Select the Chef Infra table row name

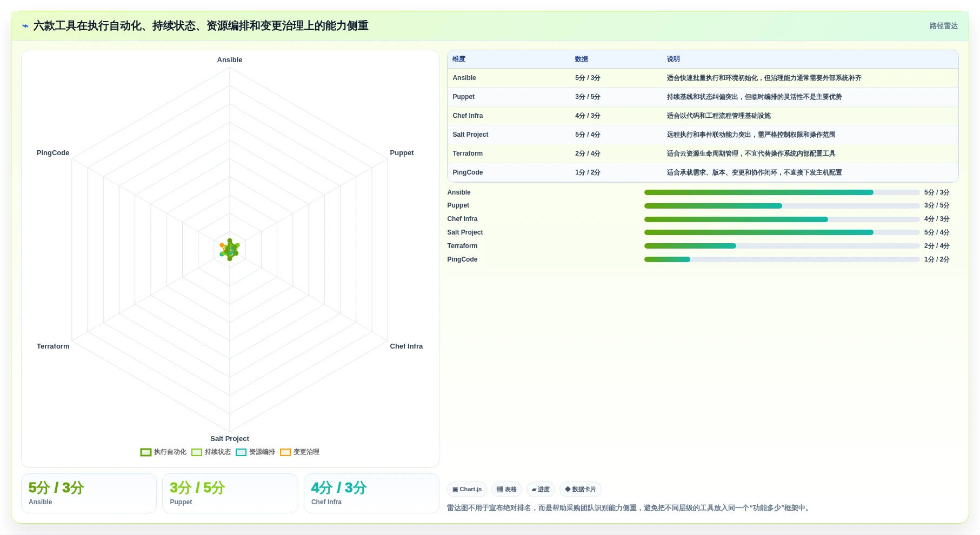pos(468,116)
